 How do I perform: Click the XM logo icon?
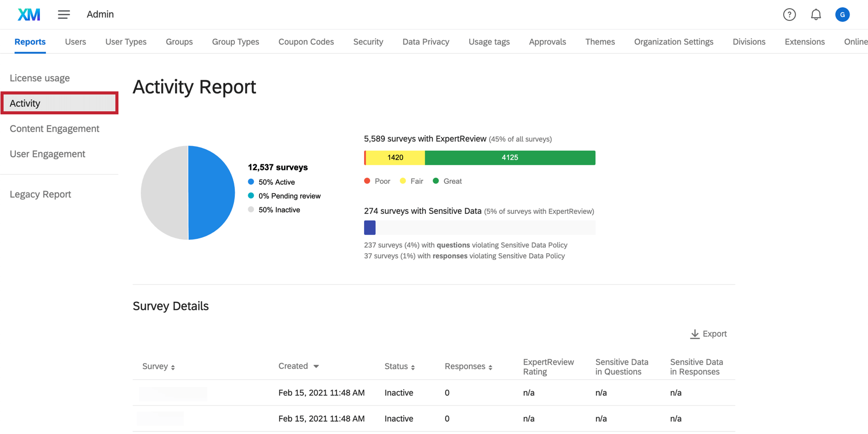(x=29, y=14)
